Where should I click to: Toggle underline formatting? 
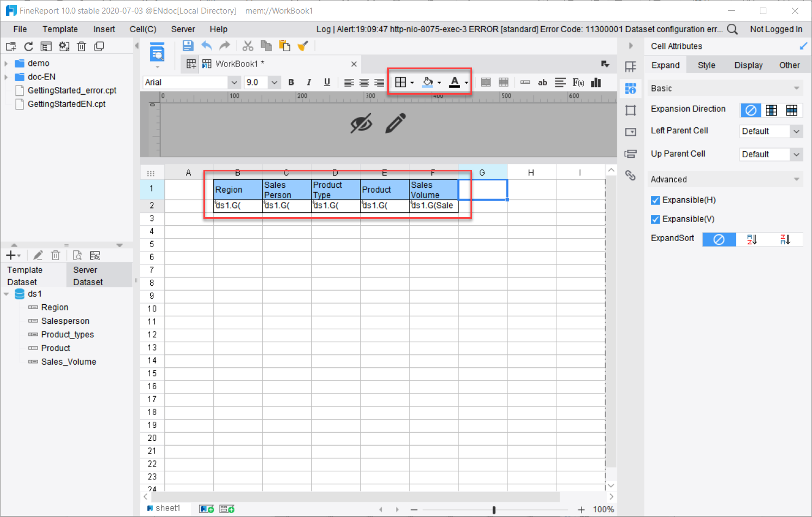pos(327,82)
